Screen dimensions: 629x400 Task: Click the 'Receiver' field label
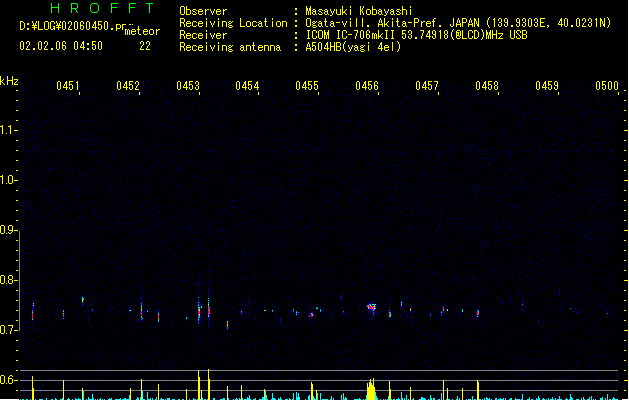coord(203,35)
